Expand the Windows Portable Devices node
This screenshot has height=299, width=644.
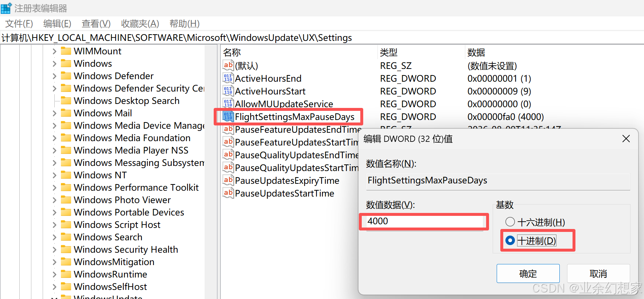(x=54, y=212)
